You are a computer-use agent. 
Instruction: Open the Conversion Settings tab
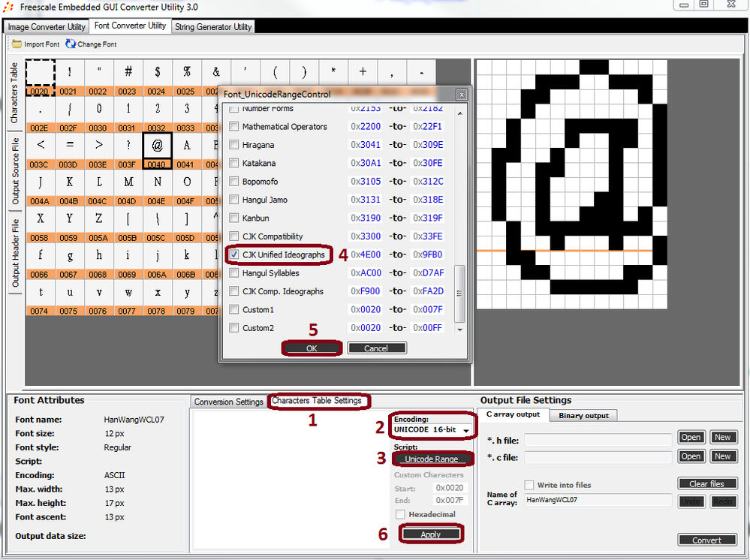(x=229, y=402)
